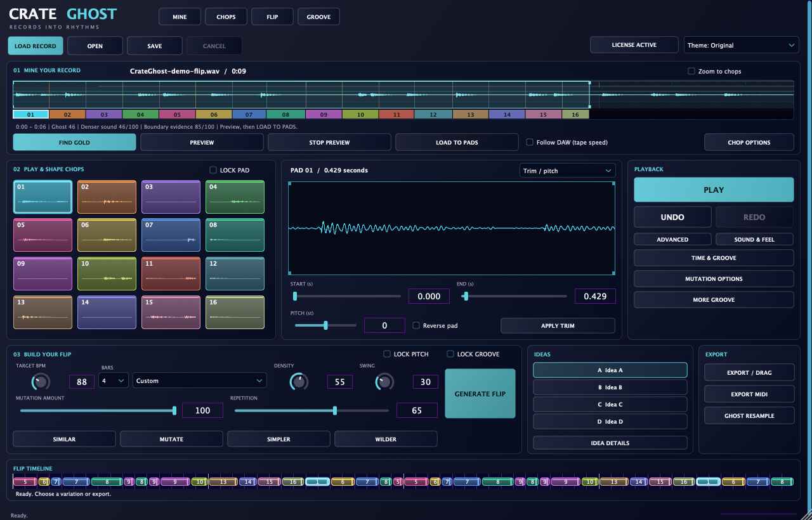Screen dimensions: 812x520
Task: Switch to the GROOVE tab
Action: [318, 16]
